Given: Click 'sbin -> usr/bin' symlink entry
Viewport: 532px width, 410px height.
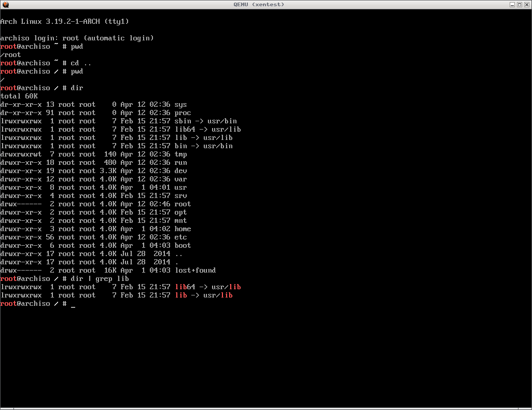Looking at the screenshot, I should 205,121.
